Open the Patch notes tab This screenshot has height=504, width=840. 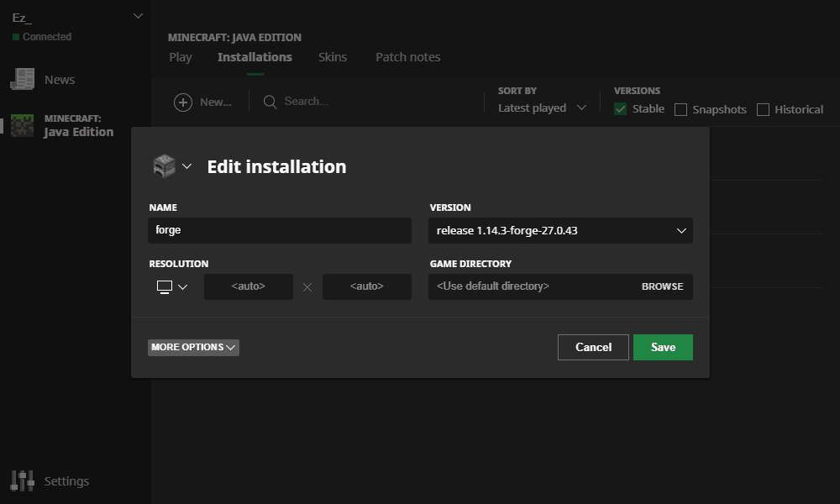pos(408,57)
